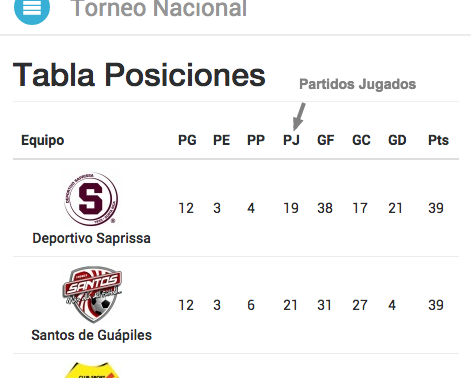The image size is (471, 378).
Task: Click the GC column header
Action: click(361, 140)
